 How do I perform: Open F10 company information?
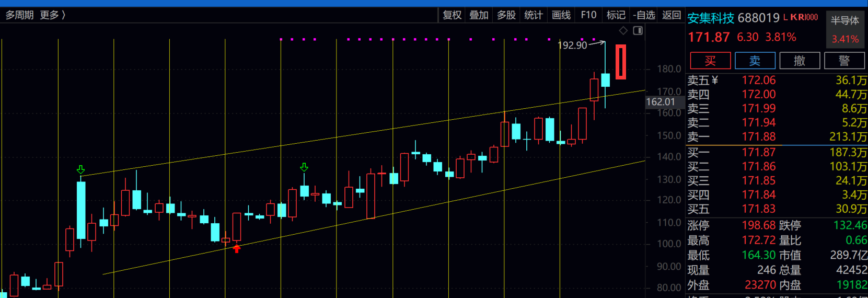coord(588,15)
